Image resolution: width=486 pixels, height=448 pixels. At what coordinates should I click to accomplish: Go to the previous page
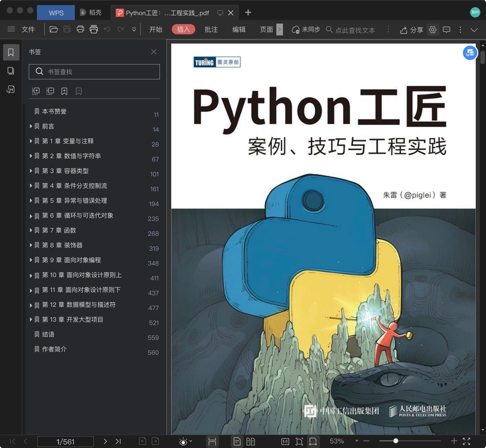click(25, 441)
